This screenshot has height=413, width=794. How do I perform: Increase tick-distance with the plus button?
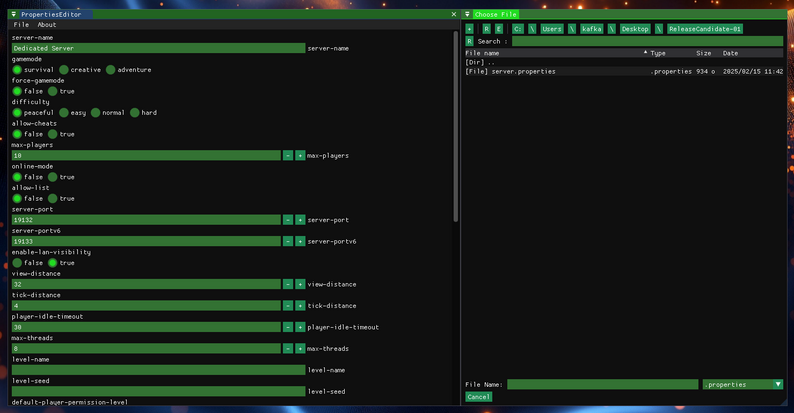[x=300, y=306]
